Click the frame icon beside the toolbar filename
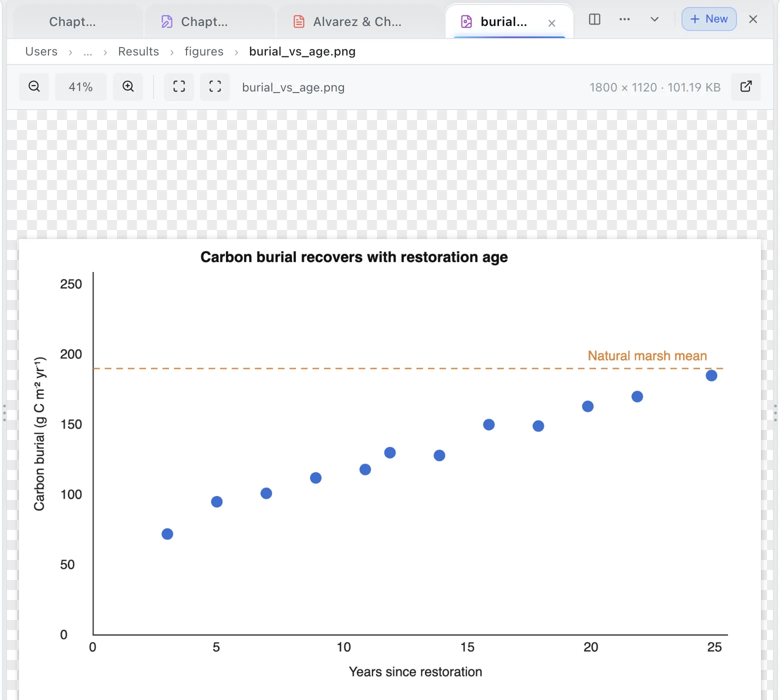 click(215, 87)
